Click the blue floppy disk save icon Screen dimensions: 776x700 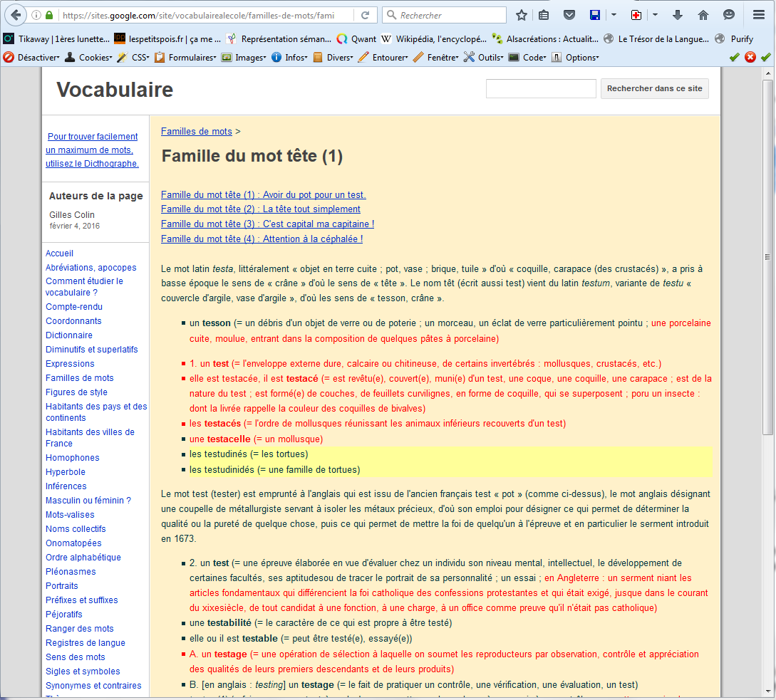coord(594,15)
